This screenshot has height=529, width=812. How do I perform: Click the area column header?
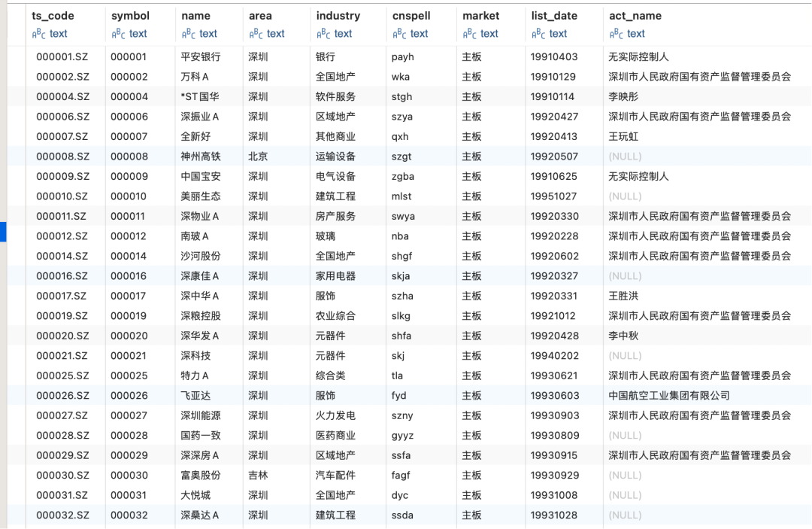click(260, 16)
